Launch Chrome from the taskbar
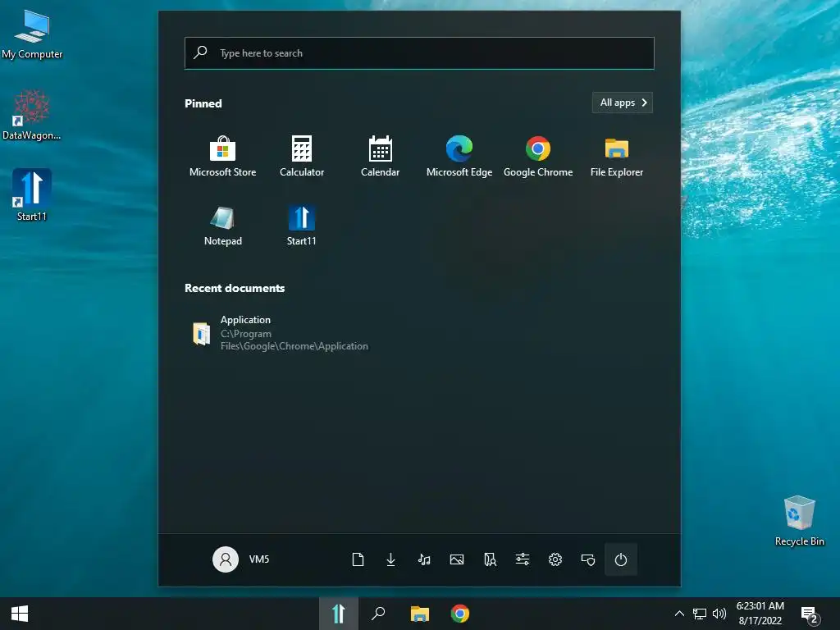The width and height of the screenshot is (840, 630). click(460, 614)
